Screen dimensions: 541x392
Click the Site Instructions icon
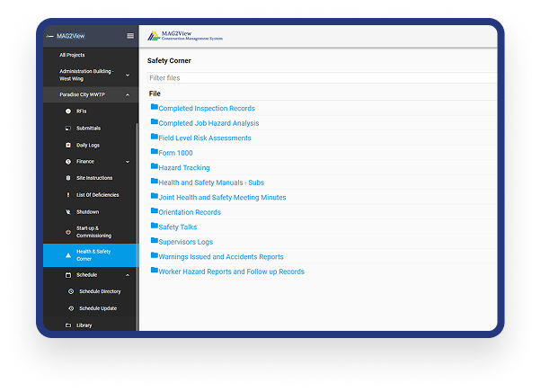68,178
